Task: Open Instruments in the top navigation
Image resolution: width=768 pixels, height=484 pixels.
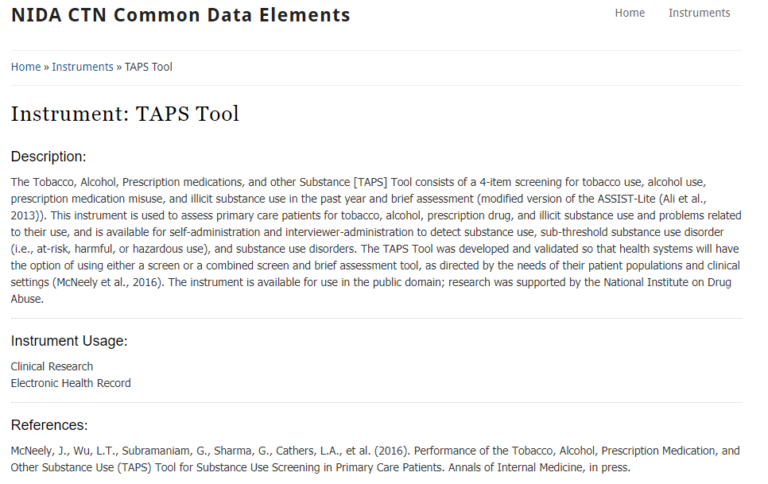Action: click(699, 13)
